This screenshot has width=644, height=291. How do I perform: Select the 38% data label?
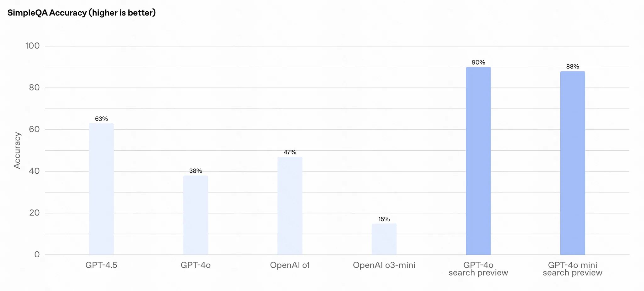click(196, 171)
